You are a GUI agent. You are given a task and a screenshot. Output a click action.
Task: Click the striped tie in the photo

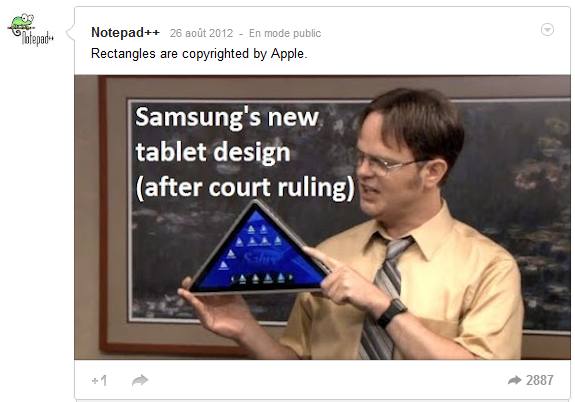point(385,297)
